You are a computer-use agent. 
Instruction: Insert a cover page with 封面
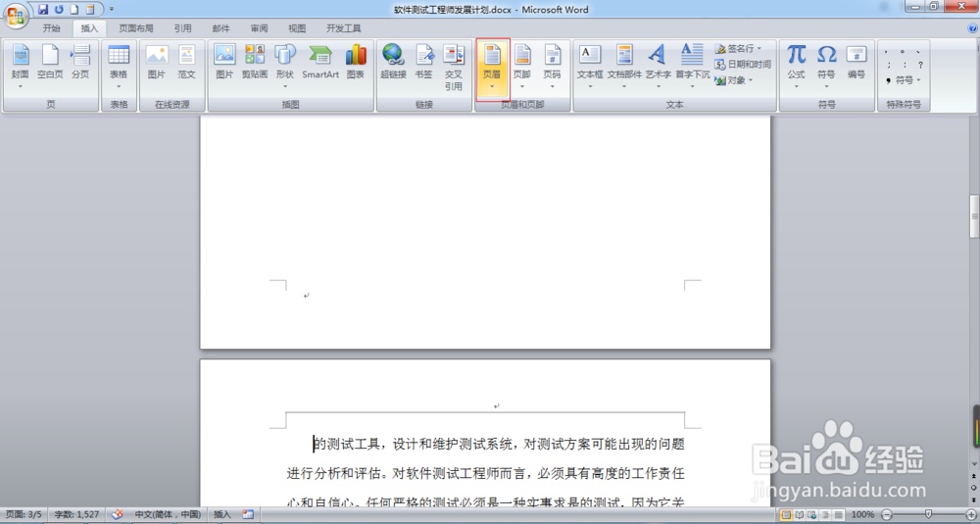[x=20, y=67]
